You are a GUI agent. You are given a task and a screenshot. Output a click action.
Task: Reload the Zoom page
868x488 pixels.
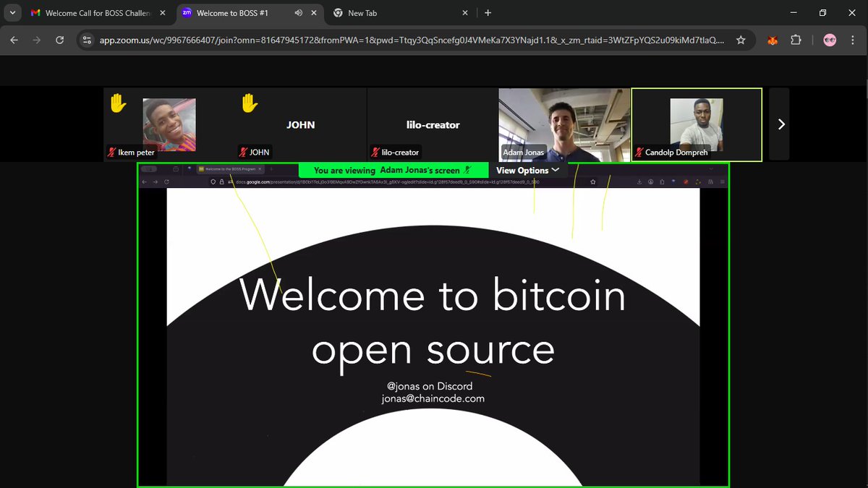59,40
